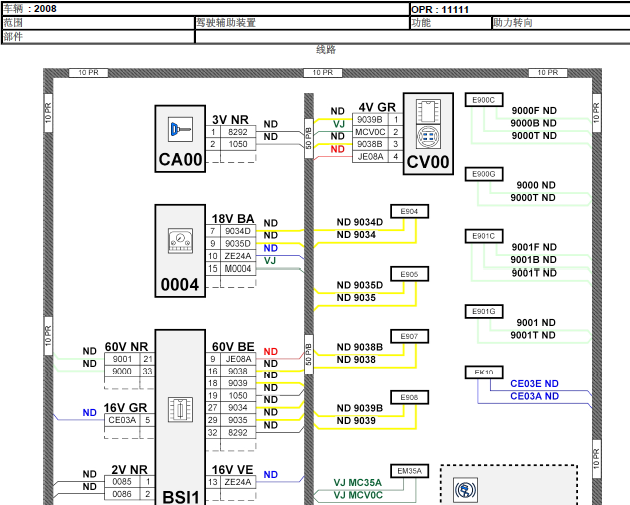Click the 4V GR connector label
Image resolution: width=630 pixels, height=505 pixels.
(377, 107)
